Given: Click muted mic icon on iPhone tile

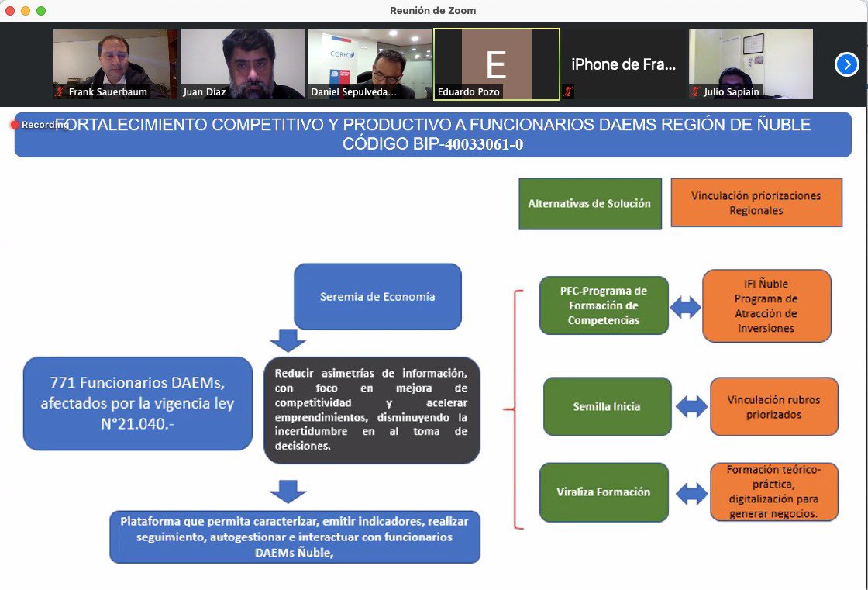Looking at the screenshot, I should (568, 92).
